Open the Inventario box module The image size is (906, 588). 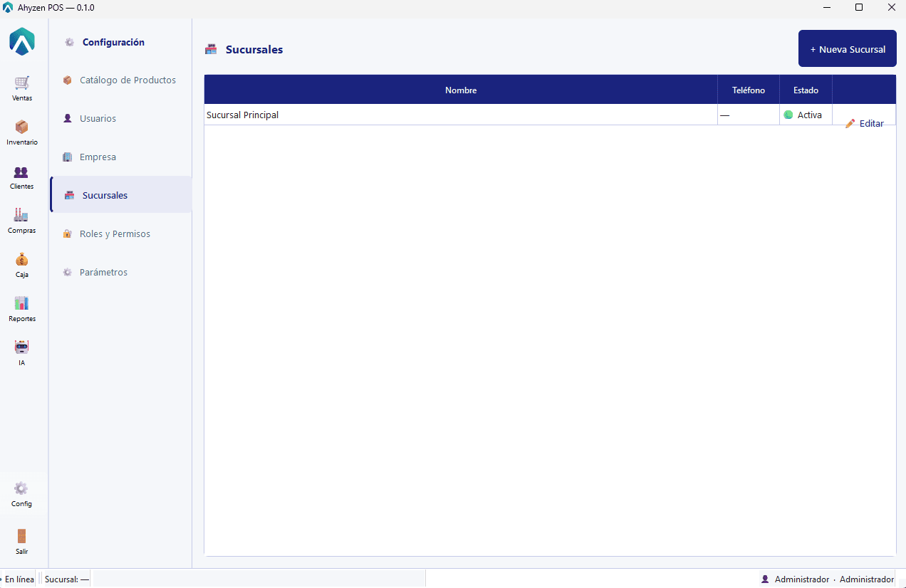pos(22,132)
